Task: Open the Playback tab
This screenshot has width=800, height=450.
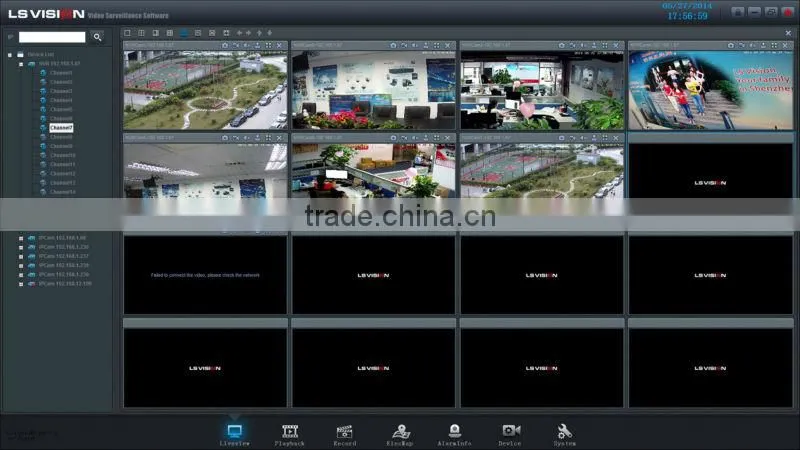Action: click(290, 435)
